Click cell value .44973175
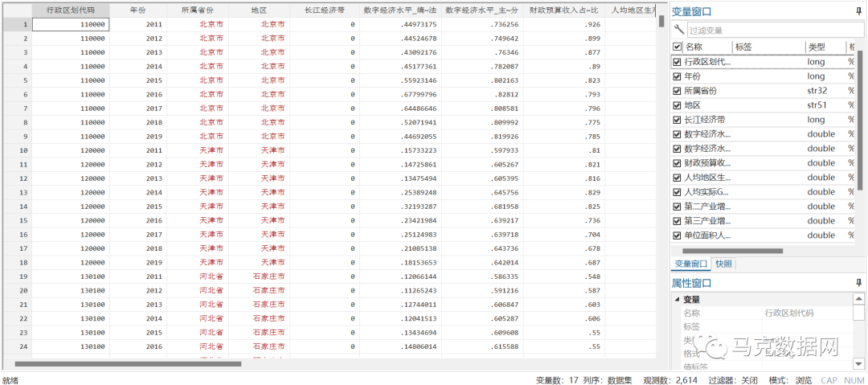This screenshot has height=385, width=868. point(400,24)
